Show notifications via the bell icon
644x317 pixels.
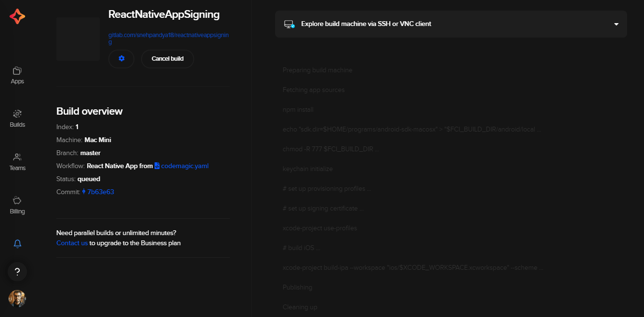tap(17, 244)
